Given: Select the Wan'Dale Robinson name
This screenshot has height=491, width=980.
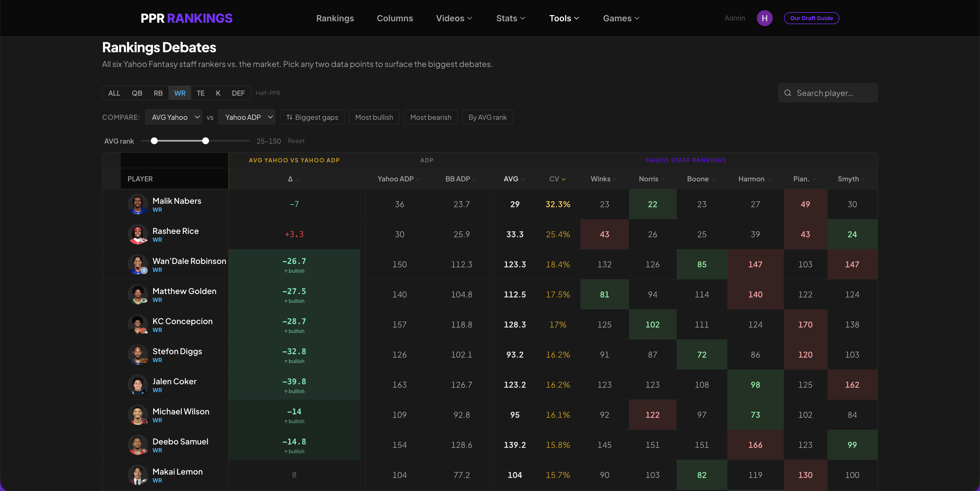Looking at the screenshot, I should point(189,261).
